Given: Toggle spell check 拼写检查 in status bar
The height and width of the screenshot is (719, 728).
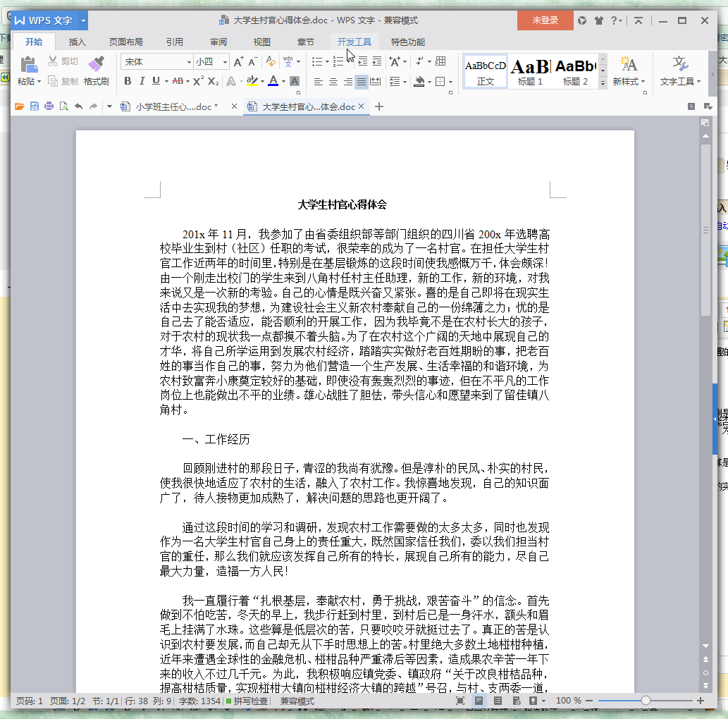Looking at the screenshot, I should 247,701.
